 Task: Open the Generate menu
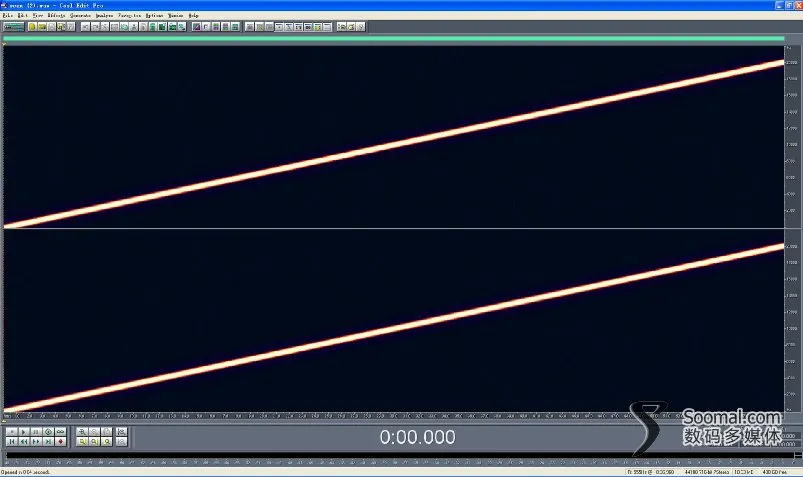pos(80,15)
